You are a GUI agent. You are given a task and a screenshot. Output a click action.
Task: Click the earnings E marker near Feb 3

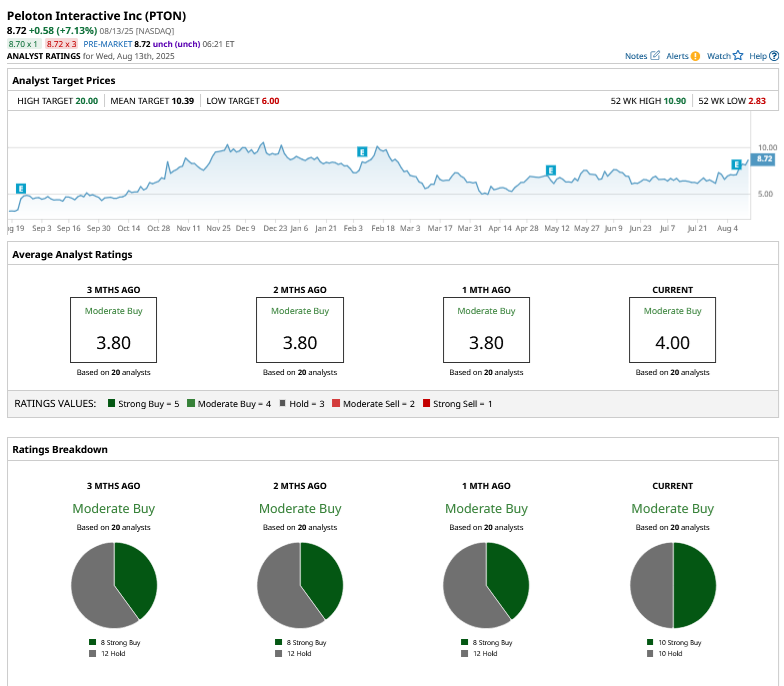click(362, 152)
